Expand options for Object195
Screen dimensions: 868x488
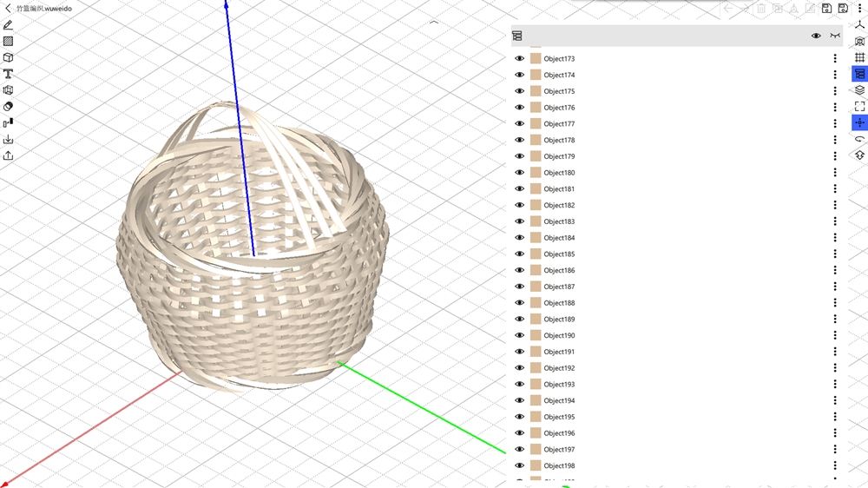click(835, 417)
